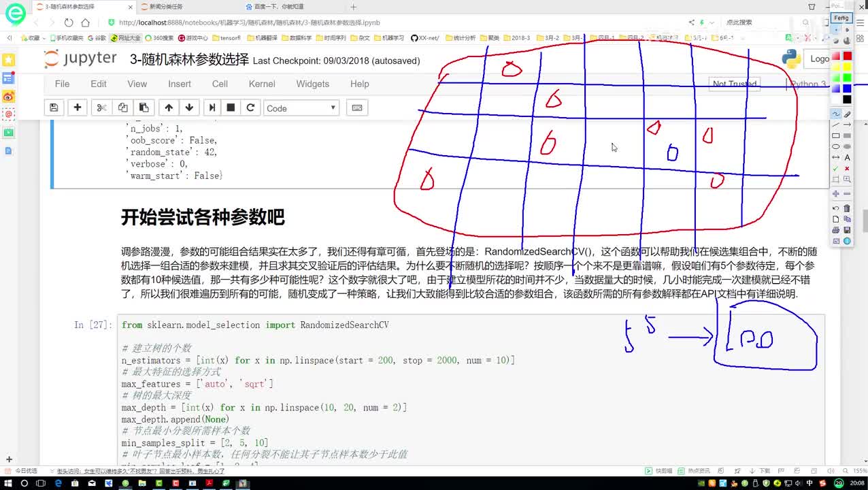This screenshot has width=868, height=490.
Task: Open the tensorfl bookmark folder
Action: coord(227,38)
